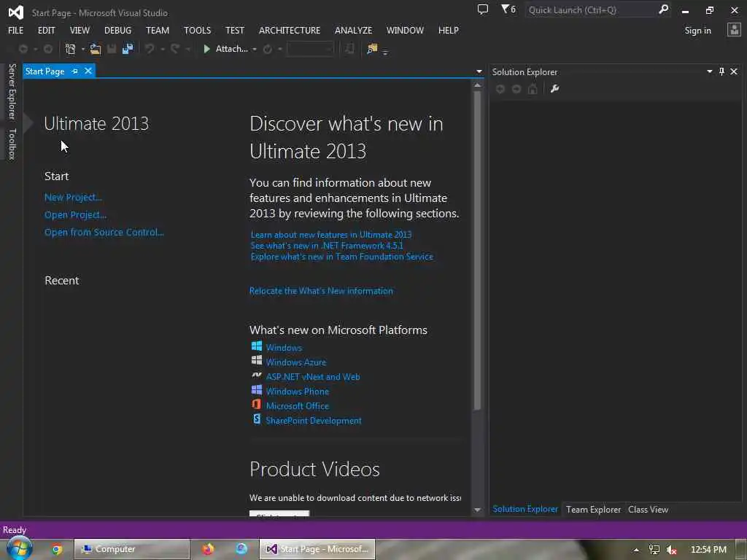747x560 pixels.
Task: Toggle auto-hide pin on Solution Explorer
Action: (721, 71)
